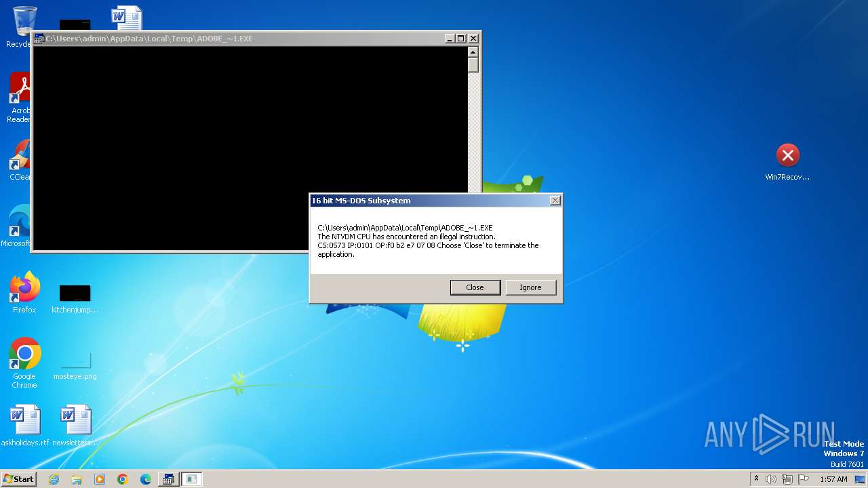Show hidden system tray icons

click(756, 479)
